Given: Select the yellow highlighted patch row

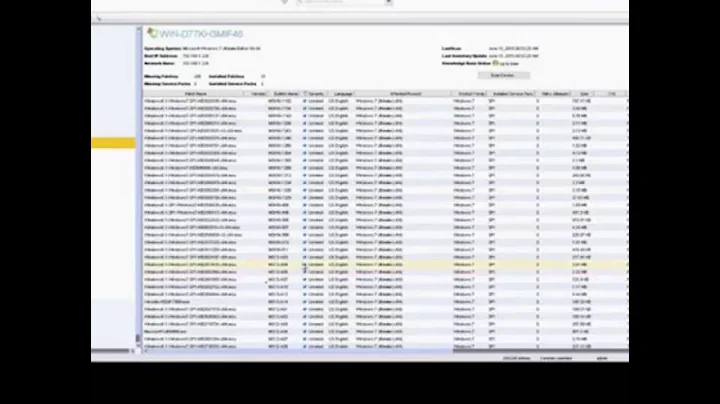Looking at the screenshot, I should [386, 264].
